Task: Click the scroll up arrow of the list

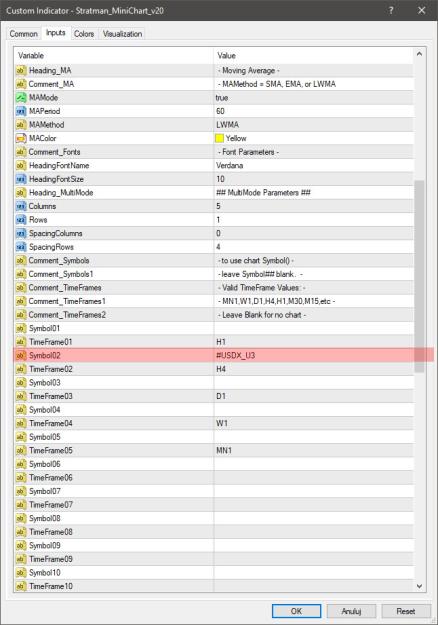Action: (x=419, y=54)
